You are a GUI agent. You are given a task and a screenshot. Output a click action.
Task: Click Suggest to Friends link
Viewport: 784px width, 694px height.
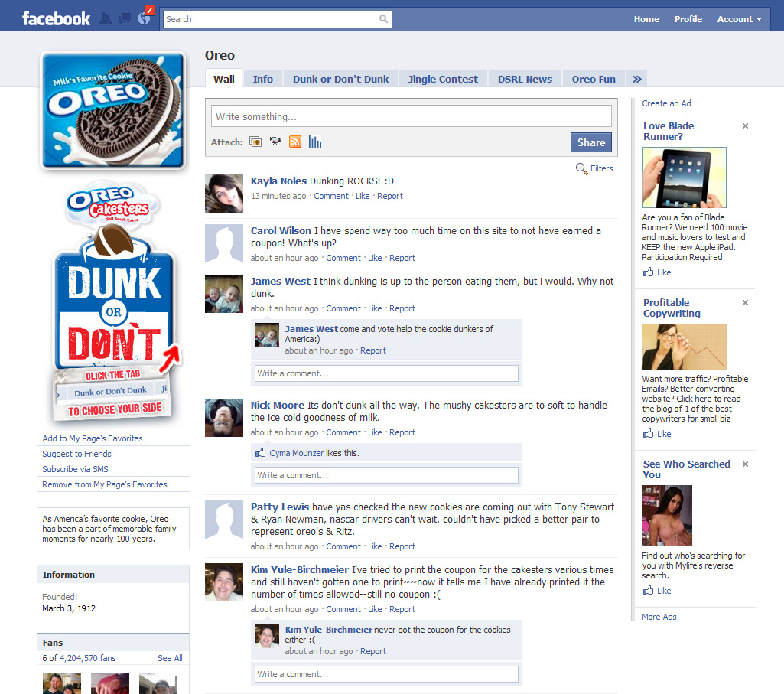click(76, 454)
